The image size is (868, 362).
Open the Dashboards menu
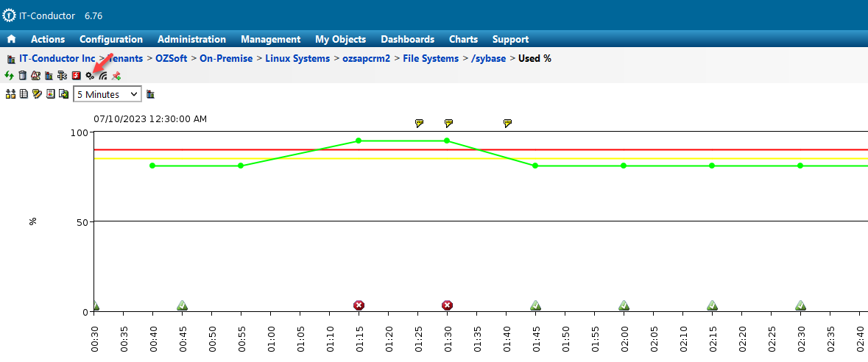click(407, 40)
